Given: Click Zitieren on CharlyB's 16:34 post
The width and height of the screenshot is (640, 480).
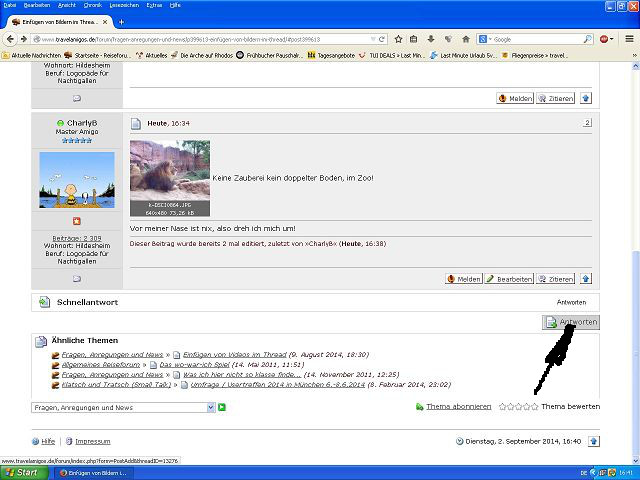Looking at the screenshot, I should (555, 279).
